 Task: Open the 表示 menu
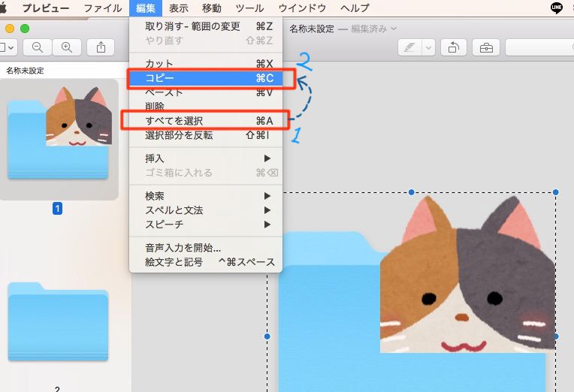pos(179,8)
